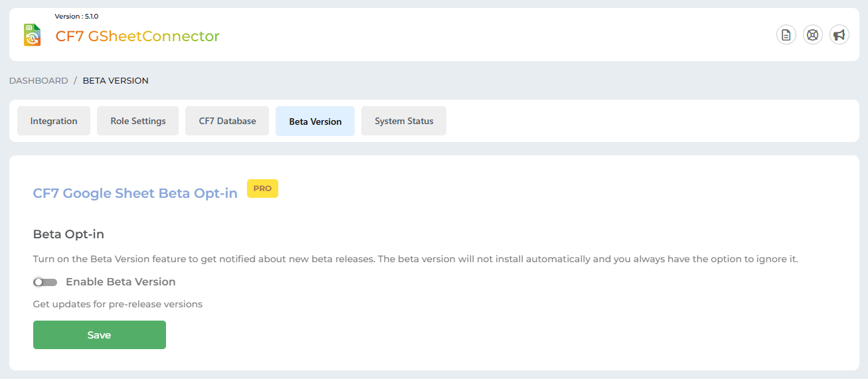Click the active Beta Version tab
Image resolution: width=868 pixels, height=379 pixels.
(315, 121)
